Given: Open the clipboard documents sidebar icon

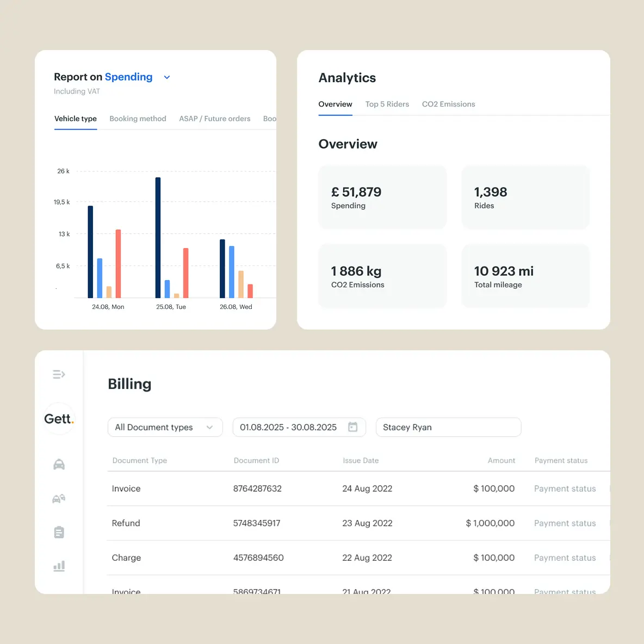Looking at the screenshot, I should click(59, 532).
